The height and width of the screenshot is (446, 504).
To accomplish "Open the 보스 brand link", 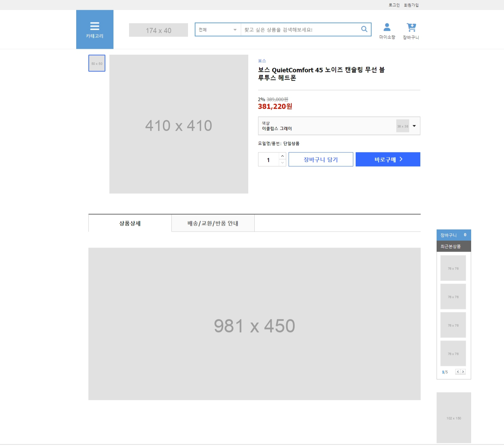I will pyautogui.click(x=262, y=61).
